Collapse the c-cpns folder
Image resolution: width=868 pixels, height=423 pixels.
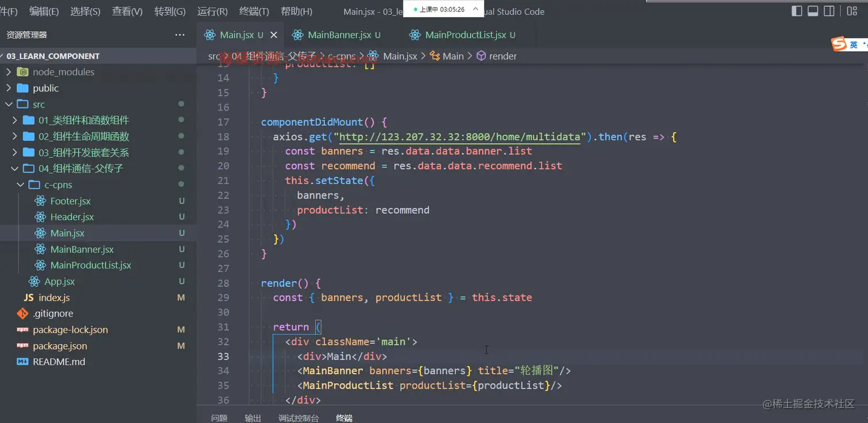pos(21,185)
